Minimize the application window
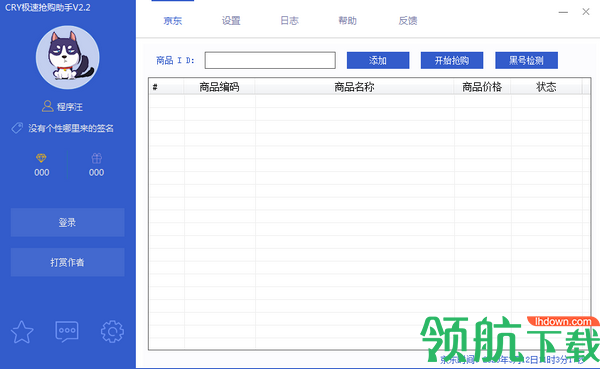Image resolution: width=600 pixels, height=369 pixels. (563, 12)
